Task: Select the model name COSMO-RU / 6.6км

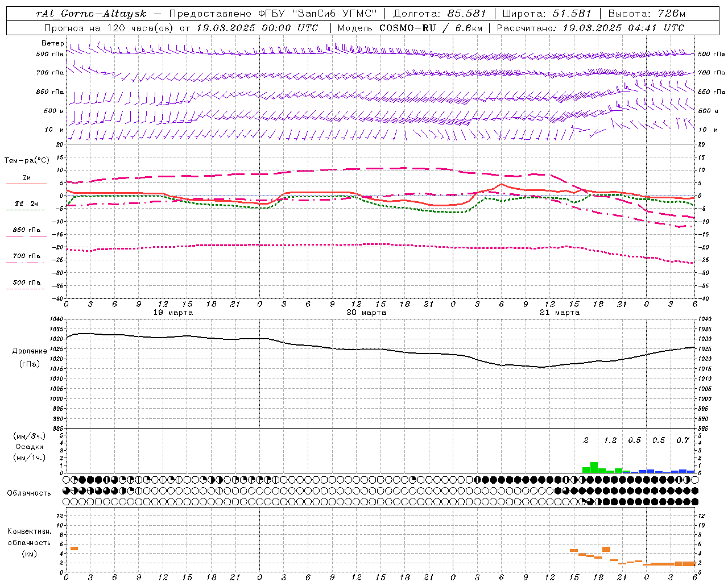Action: pos(431,28)
